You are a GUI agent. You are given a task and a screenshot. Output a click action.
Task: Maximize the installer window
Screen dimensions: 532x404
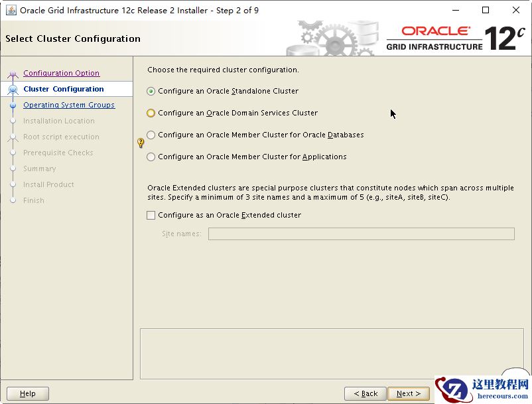click(486, 10)
